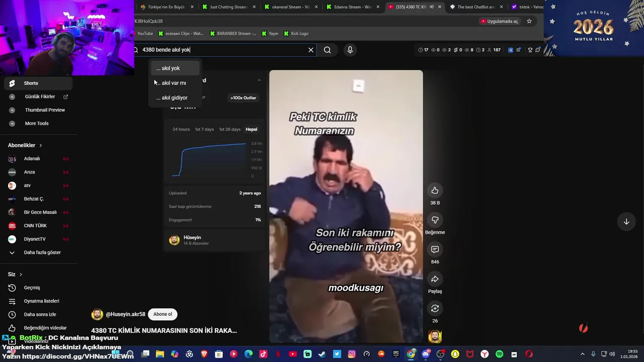The width and height of the screenshot is (644, 362).
Task: Expand the Siz section chevron
Action: [21, 275]
